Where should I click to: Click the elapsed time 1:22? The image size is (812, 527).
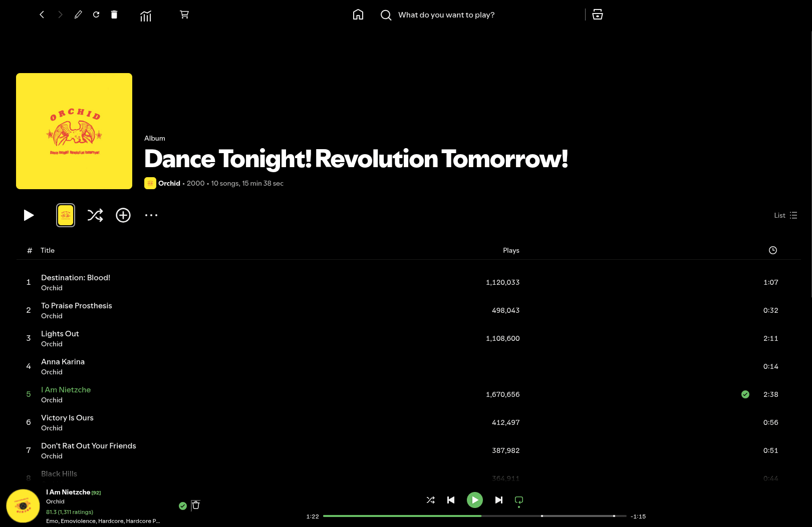click(313, 516)
